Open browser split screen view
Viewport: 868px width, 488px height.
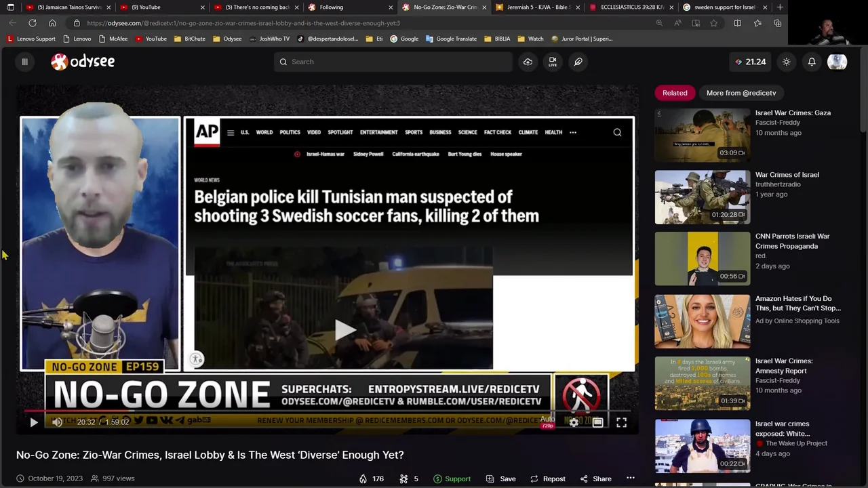737,23
